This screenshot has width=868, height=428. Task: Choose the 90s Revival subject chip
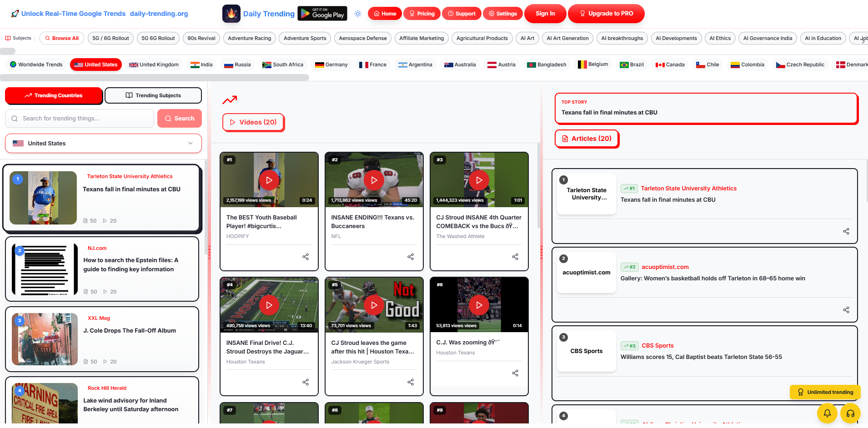[201, 38]
